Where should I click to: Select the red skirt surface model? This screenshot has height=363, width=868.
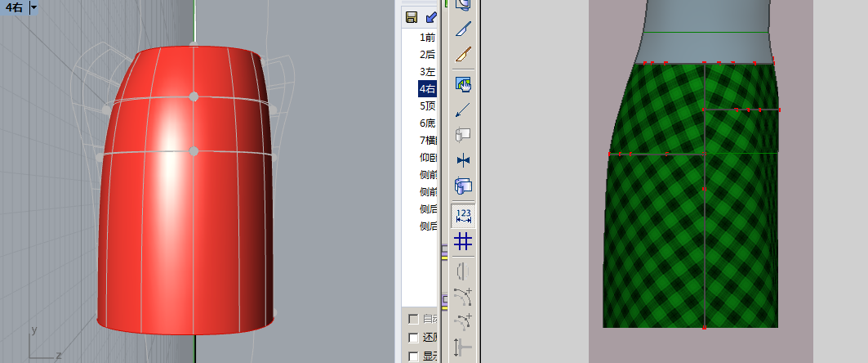186,190
